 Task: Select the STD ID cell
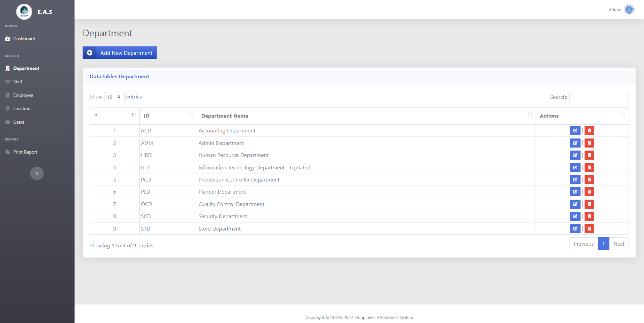168,229
